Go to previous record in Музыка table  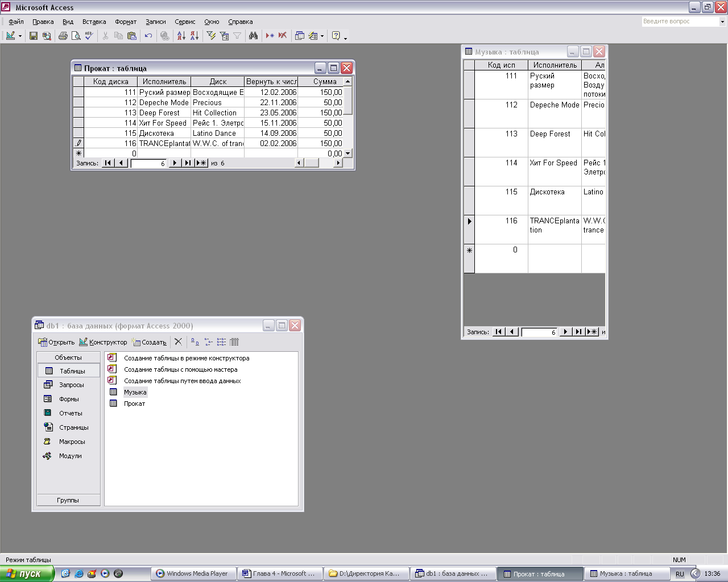(x=512, y=332)
